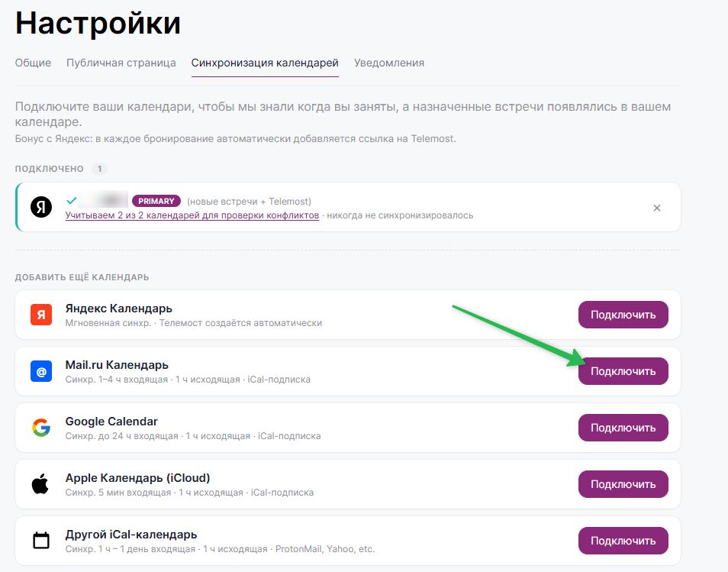Connect Другой iCal-календарь via Подключить
This screenshot has width=728, height=572.
(623, 541)
